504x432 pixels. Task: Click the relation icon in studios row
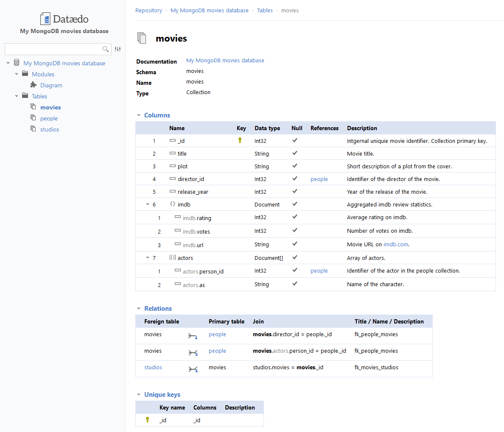point(193,369)
